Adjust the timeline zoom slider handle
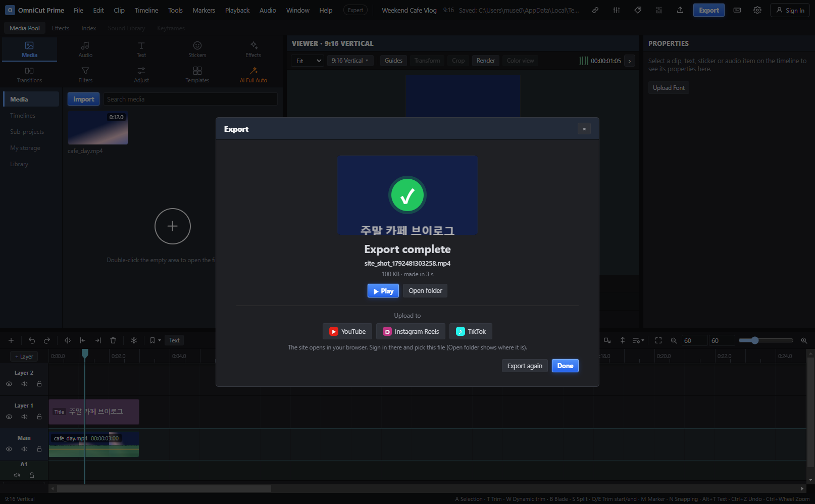 (755, 340)
